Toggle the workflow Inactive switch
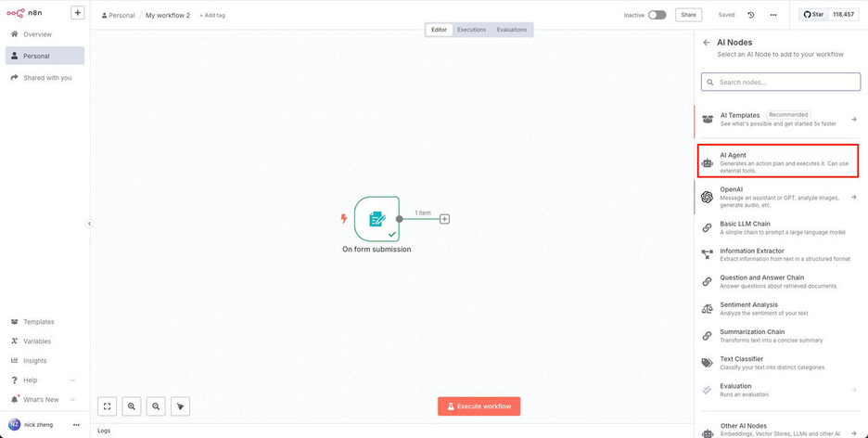The width and height of the screenshot is (868, 438). click(657, 15)
